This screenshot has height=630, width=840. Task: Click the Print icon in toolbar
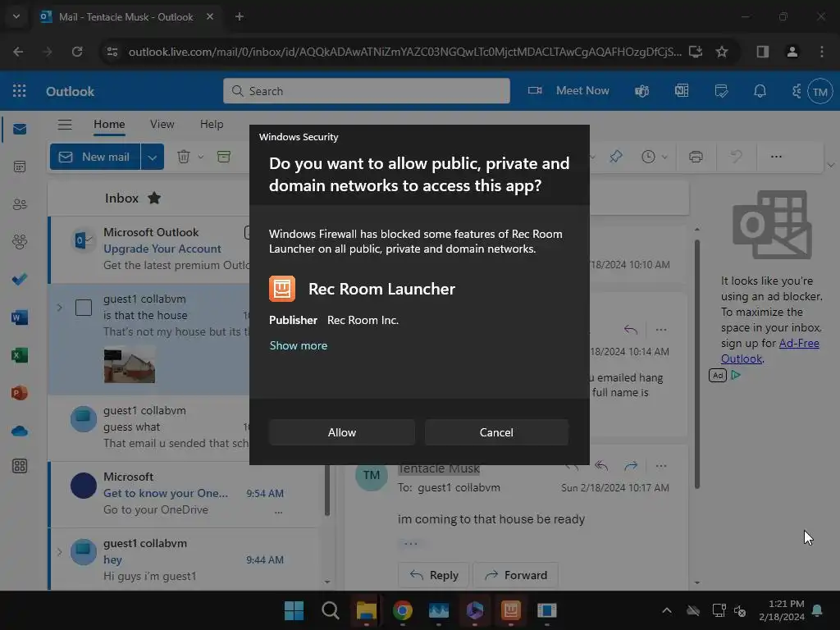pos(696,157)
